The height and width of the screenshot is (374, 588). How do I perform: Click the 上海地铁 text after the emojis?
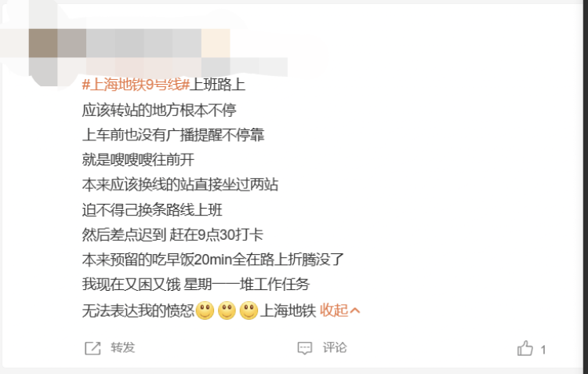click(x=288, y=310)
